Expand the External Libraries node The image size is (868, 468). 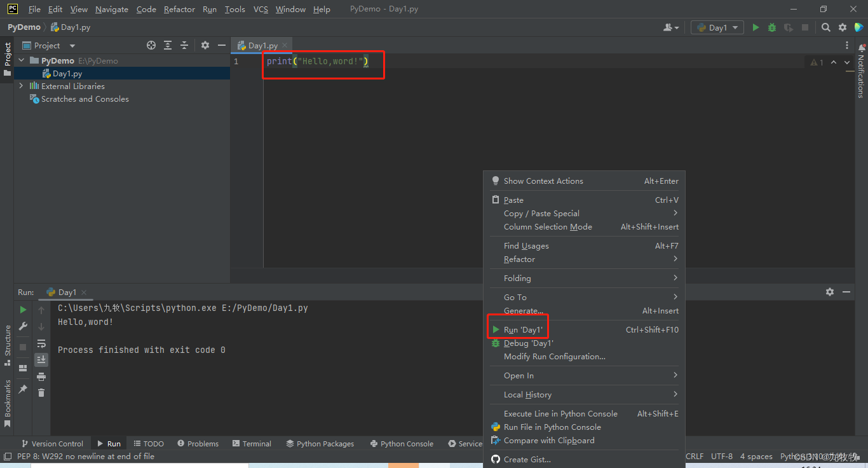22,86
